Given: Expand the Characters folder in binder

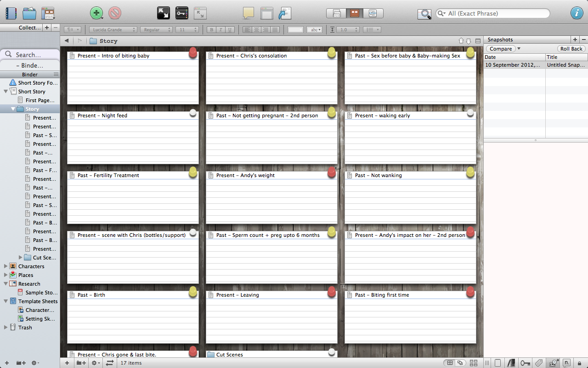Looking at the screenshot, I should [6, 266].
